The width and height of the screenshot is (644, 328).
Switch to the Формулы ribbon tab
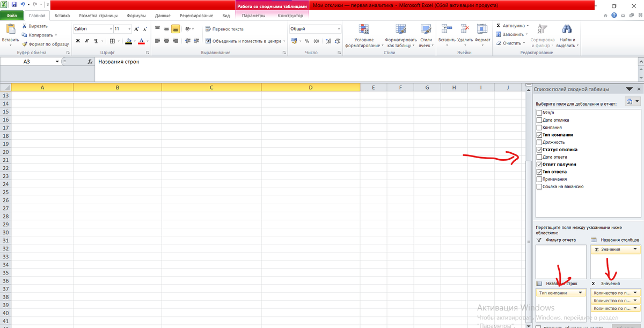(136, 16)
